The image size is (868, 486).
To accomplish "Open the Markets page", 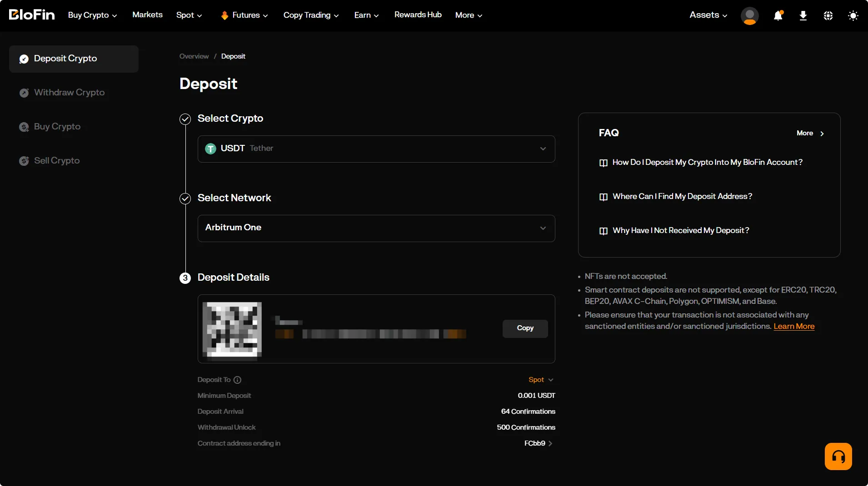I will (147, 15).
